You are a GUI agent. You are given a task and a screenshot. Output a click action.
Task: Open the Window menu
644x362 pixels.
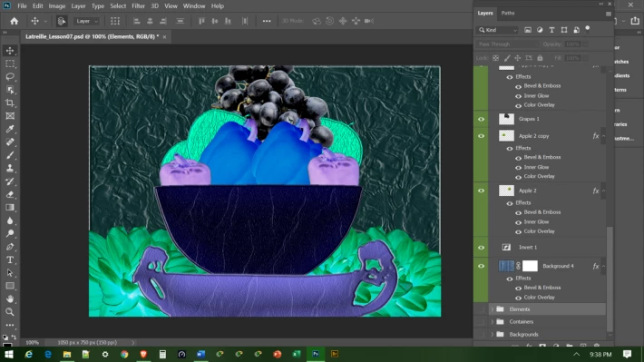pos(194,6)
